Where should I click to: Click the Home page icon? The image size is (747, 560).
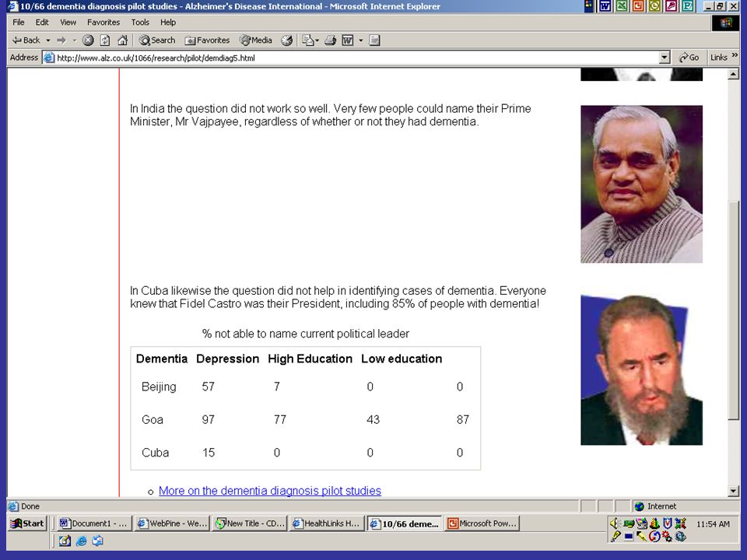[122, 40]
